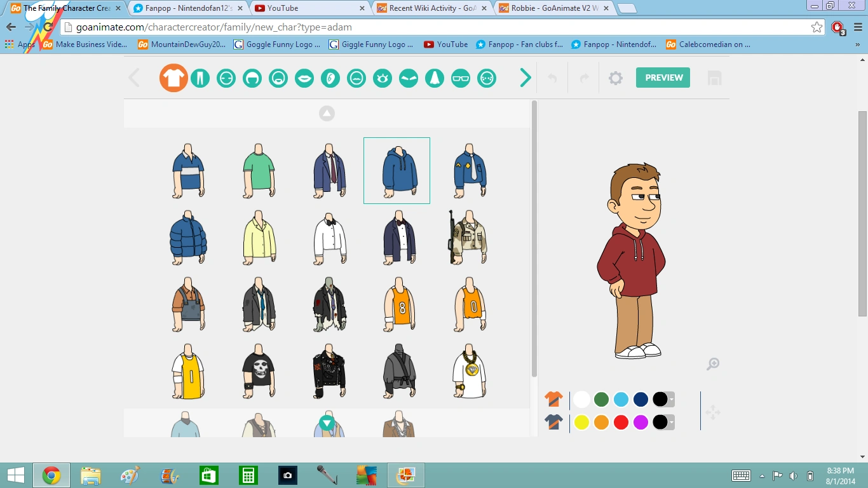Open the mustache category
868x488 pixels.
[x=356, y=78]
